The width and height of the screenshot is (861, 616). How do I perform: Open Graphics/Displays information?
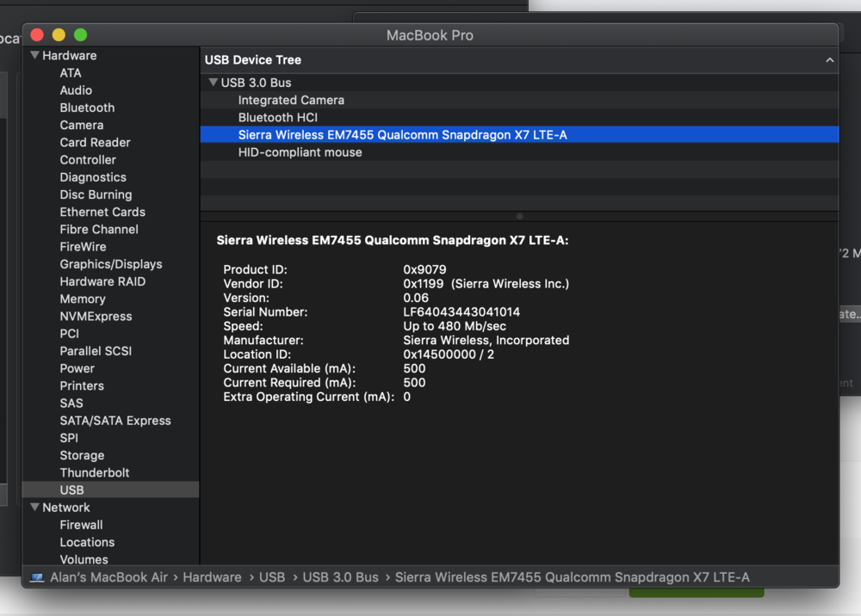coord(111,264)
